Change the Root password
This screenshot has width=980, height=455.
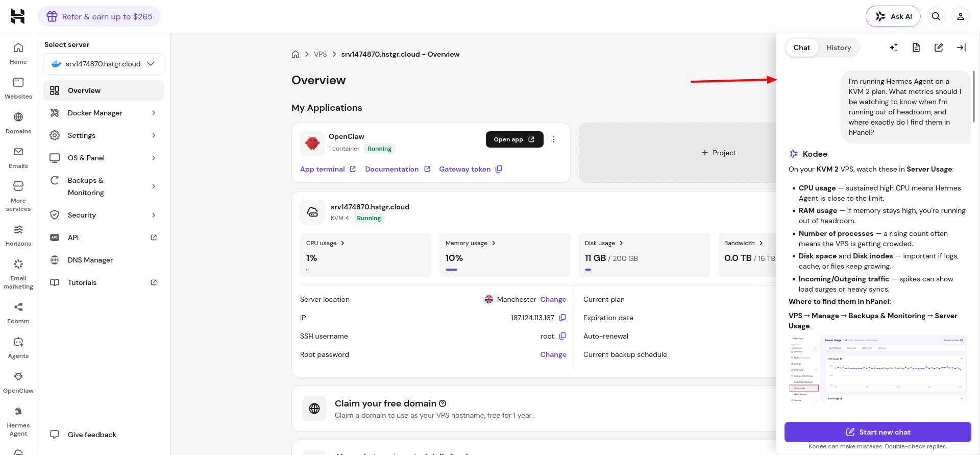(x=553, y=354)
